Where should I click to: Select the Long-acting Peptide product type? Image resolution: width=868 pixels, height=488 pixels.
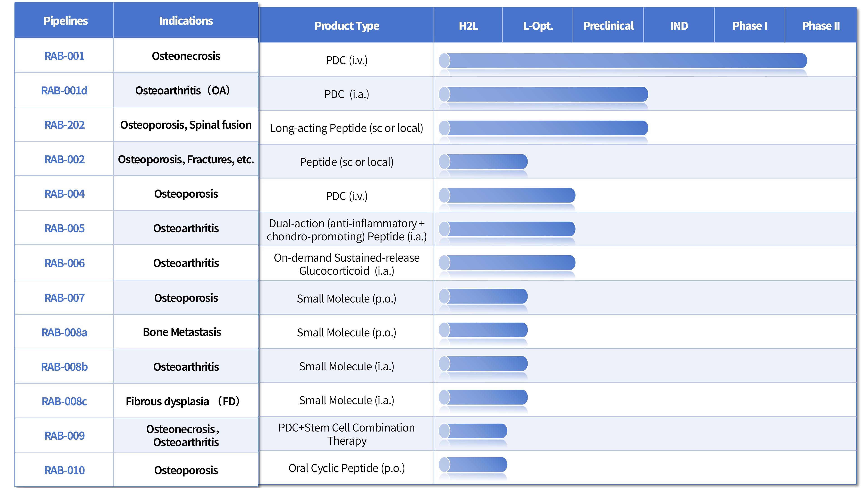(346, 128)
